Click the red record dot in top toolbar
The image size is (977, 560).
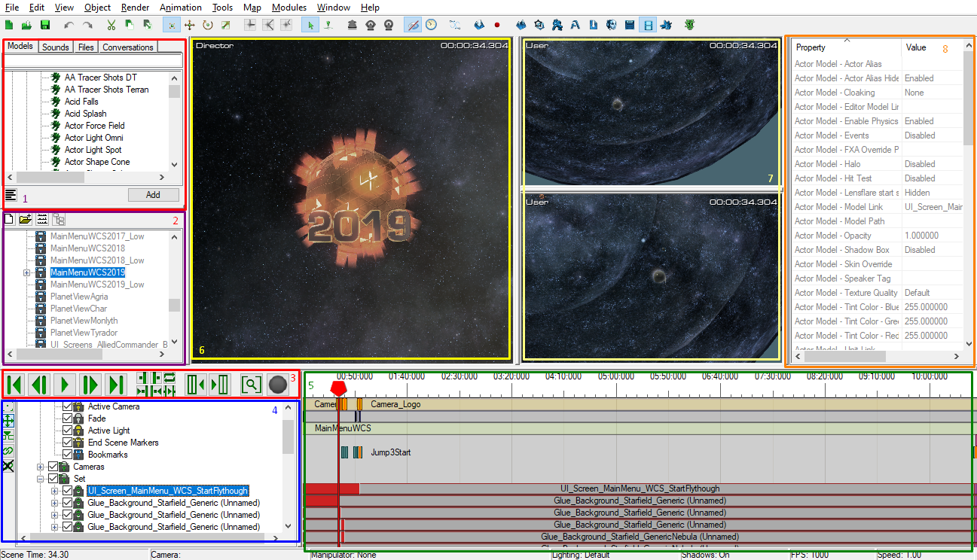click(x=497, y=25)
